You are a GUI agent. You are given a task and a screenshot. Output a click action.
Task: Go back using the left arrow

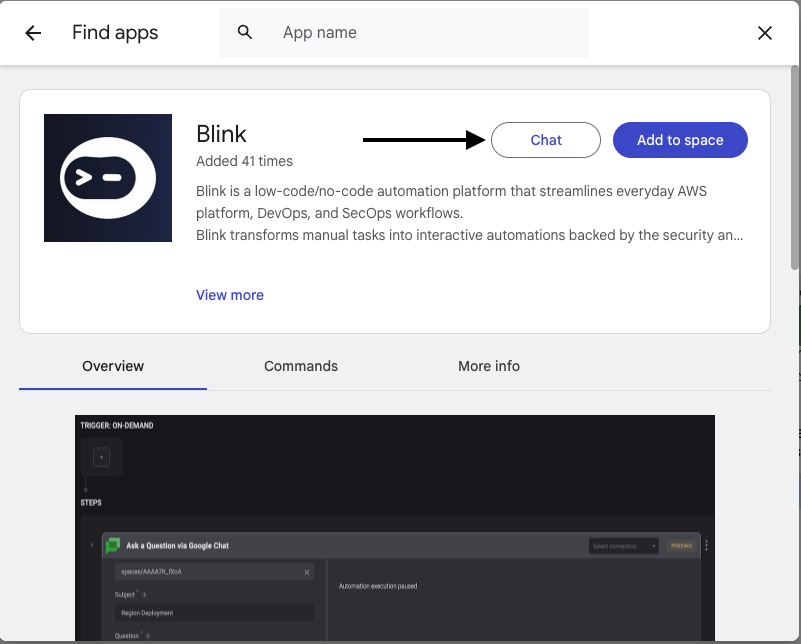[33, 33]
